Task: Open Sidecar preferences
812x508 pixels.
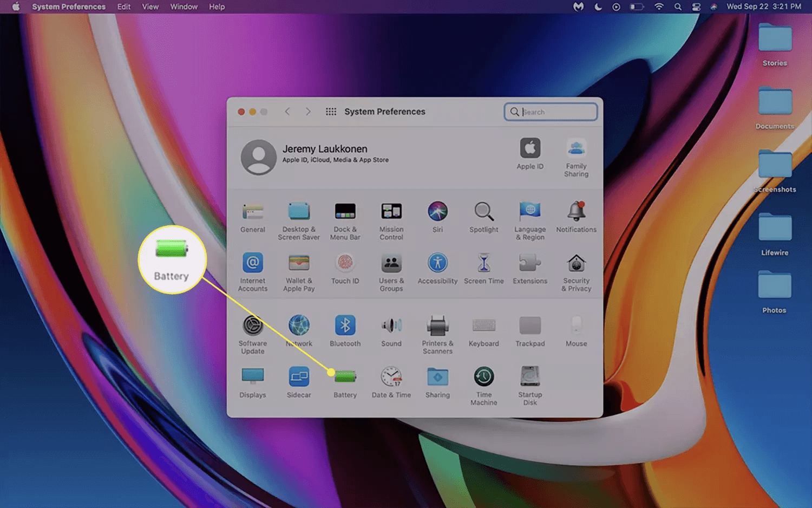Action: pyautogui.click(x=299, y=383)
